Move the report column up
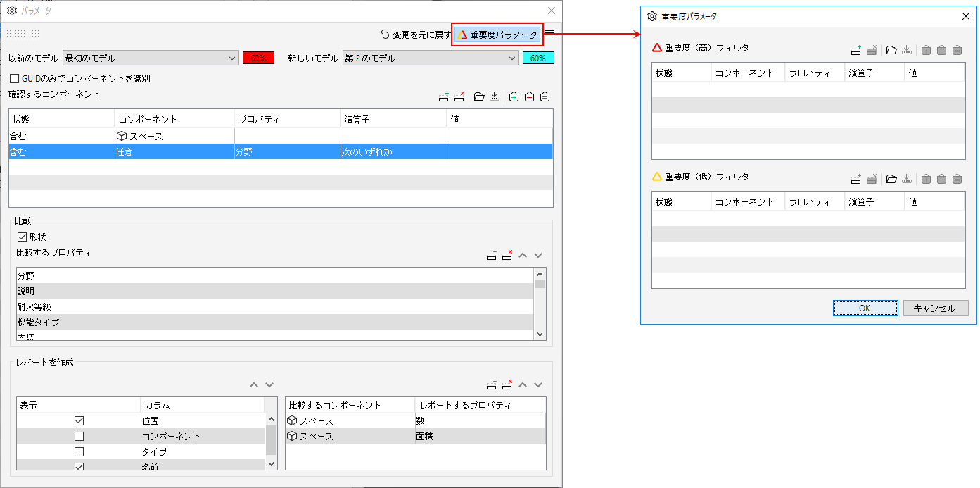 [254, 385]
